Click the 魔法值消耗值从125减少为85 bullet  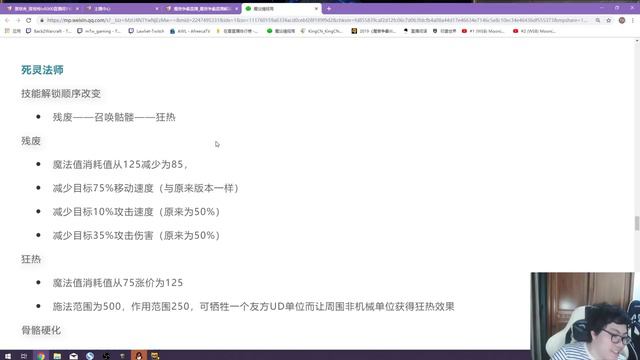[120, 164]
